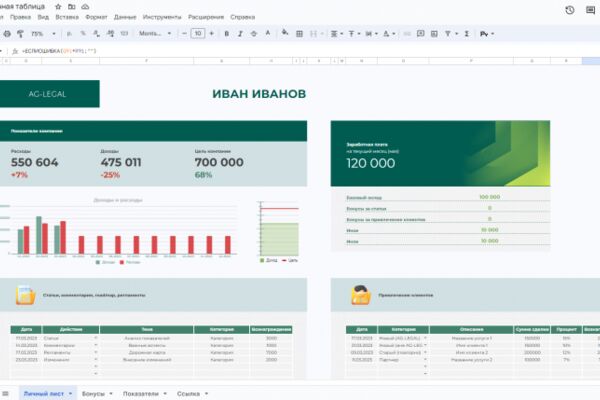Open the Вид menu
600x400 pixels.
pyautogui.click(x=43, y=17)
